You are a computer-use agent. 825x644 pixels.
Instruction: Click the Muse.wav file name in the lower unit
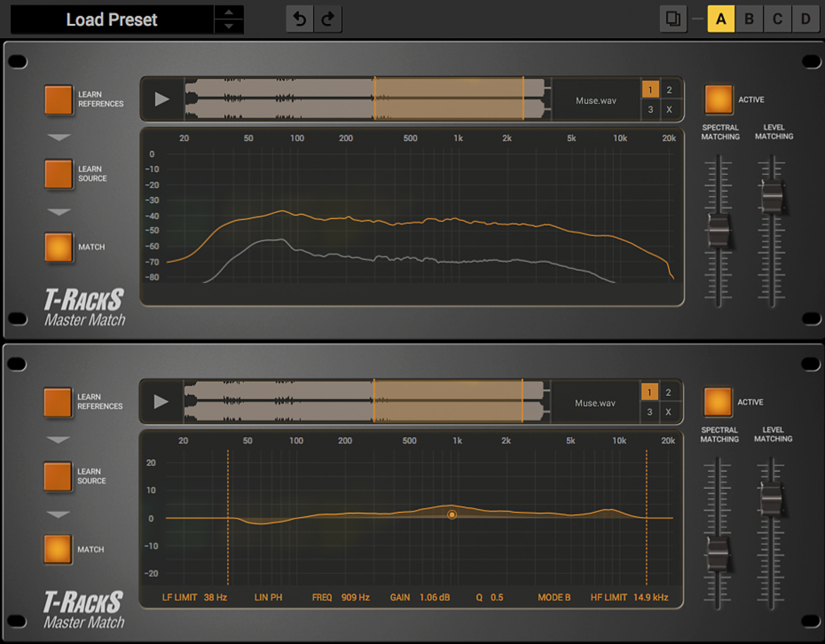pos(594,403)
